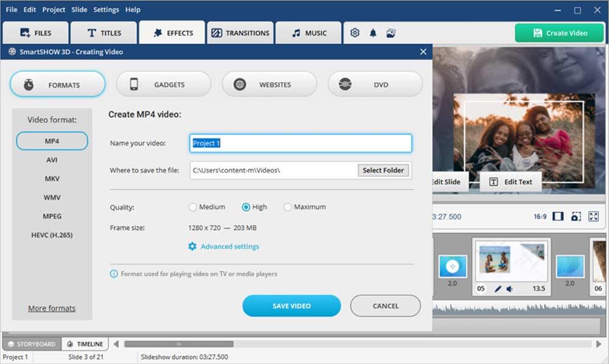The width and height of the screenshot is (609, 364).
Task: Choose the High quality radio button
Action: coord(246,207)
